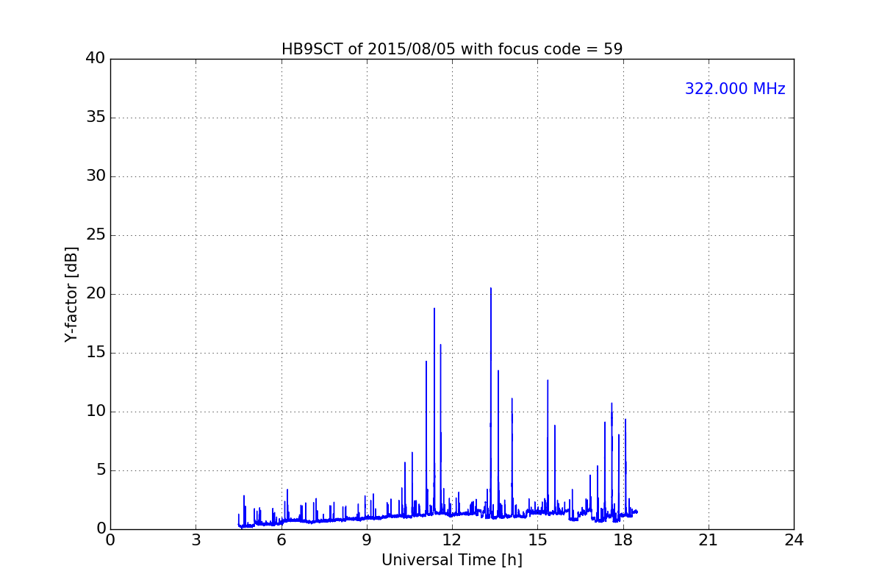Click y-axis tick label "40"
The image size is (882, 588).
tap(96, 59)
